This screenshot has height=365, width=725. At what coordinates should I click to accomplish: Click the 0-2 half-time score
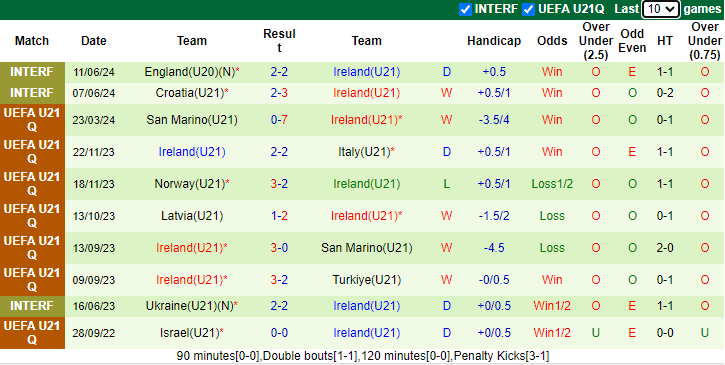click(x=665, y=93)
